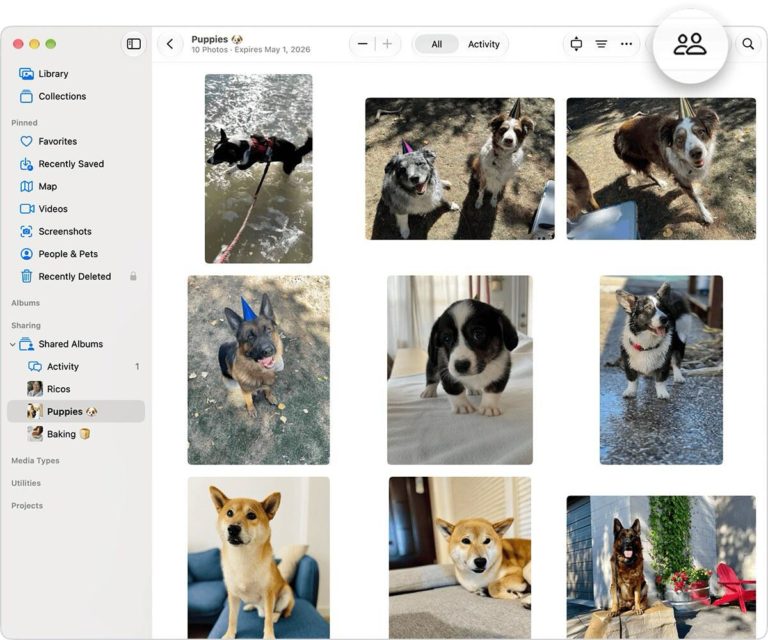Go back with the chevron button

coord(170,44)
